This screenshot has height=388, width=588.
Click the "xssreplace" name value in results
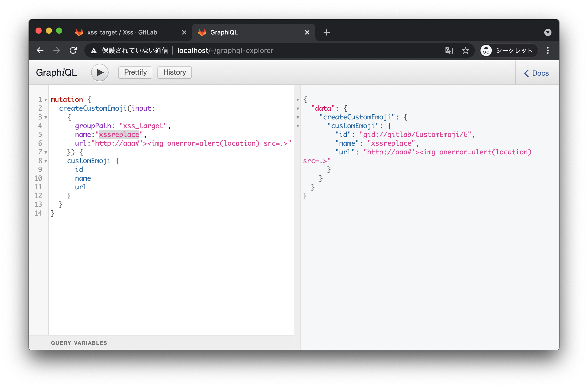coord(391,143)
